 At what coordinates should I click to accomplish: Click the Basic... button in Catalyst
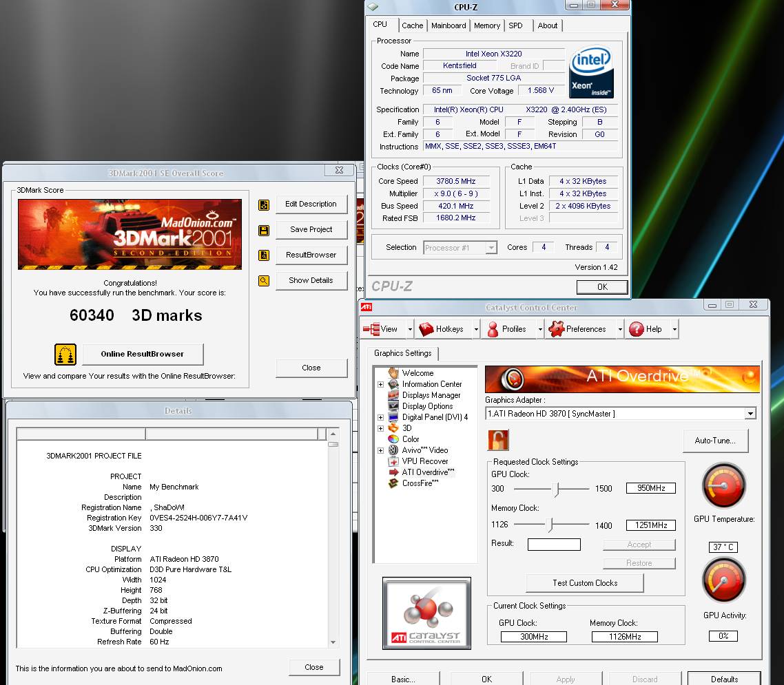click(403, 679)
